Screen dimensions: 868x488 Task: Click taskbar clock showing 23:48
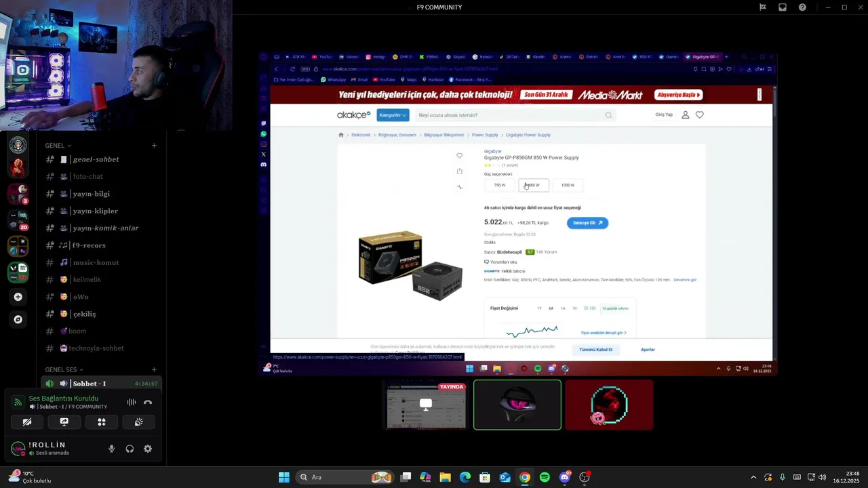pos(846,477)
